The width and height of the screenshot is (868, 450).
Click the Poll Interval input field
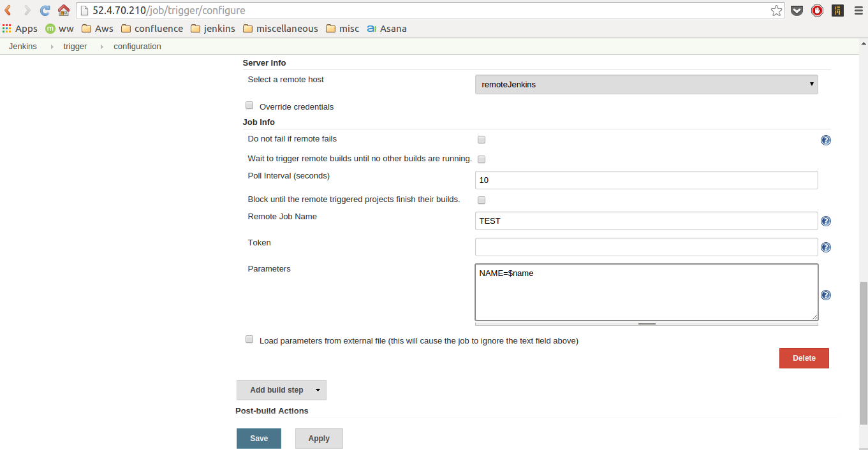(646, 180)
